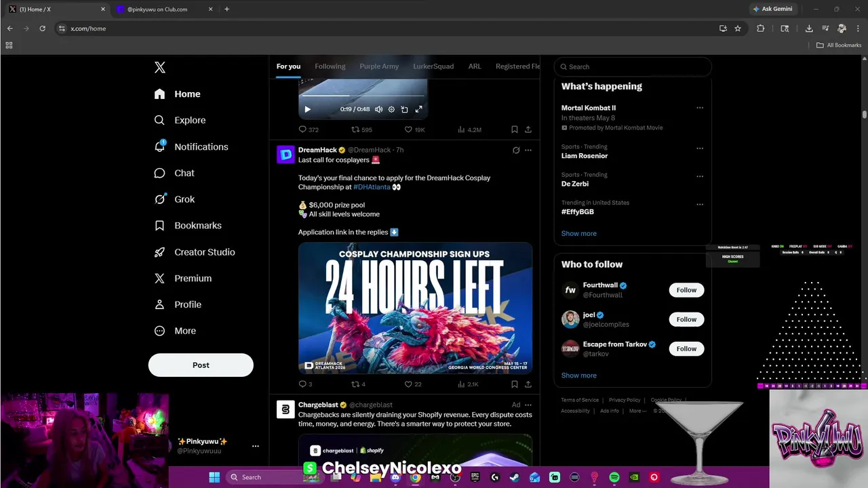Viewport: 868px width, 488px height.
Task: Bookmark this page with the star icon
Action: point(738,28)
